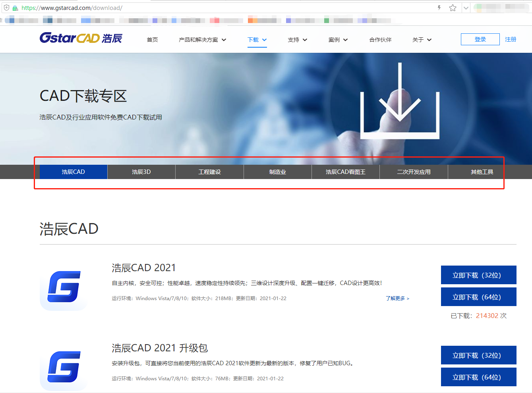532x393 pixels.
Task: Click the 升级包 description starting 安装升级包
Action: pos(233,363)
